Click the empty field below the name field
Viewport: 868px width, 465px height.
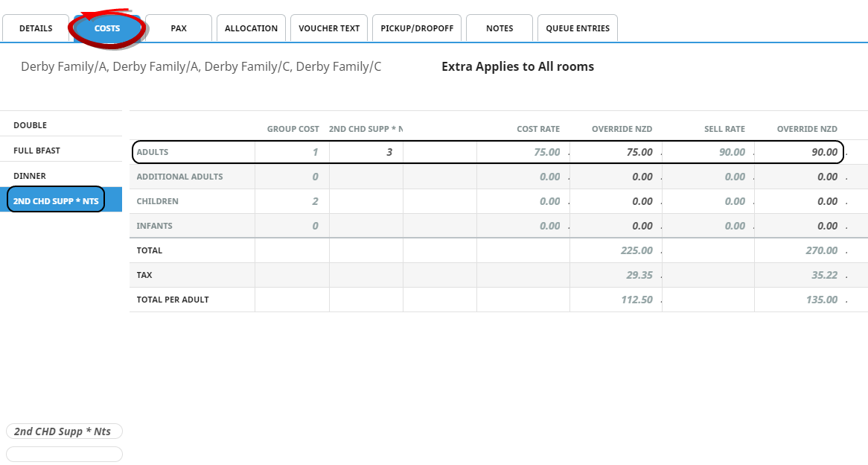[x=64, y=454]
